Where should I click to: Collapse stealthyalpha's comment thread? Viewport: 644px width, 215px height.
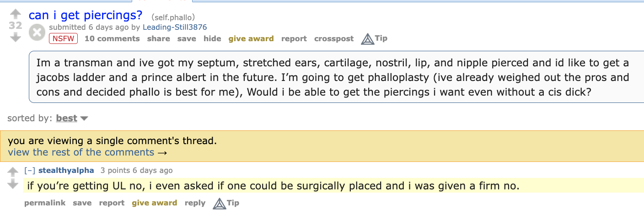pyautogui.click(x=30, y=171)
